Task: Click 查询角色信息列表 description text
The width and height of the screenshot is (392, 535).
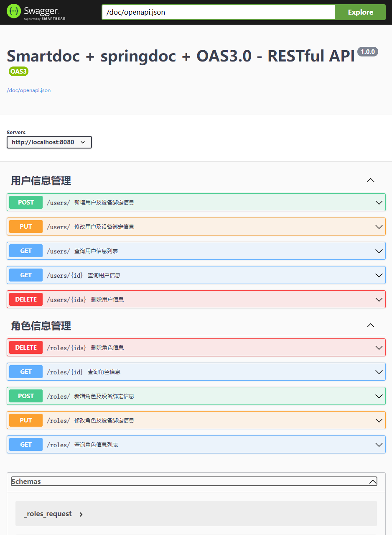Action: (96, 445)
